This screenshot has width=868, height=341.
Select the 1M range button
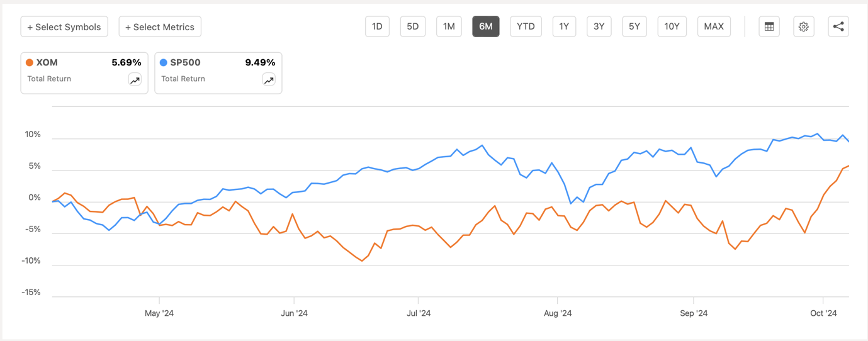(x=449, y=26)
